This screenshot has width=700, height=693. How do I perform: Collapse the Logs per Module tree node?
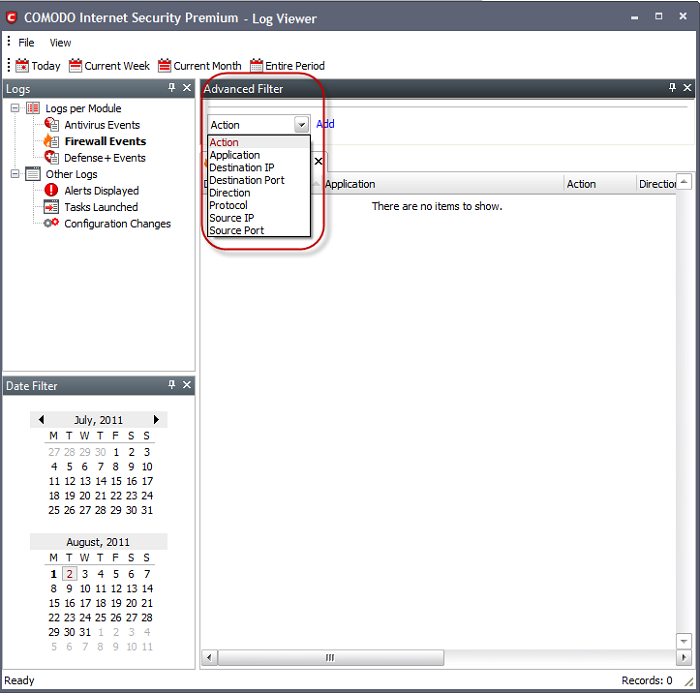[15, 108]
